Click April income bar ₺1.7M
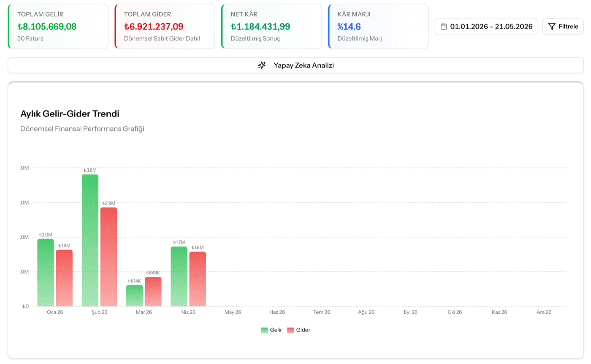 (179, 276)
